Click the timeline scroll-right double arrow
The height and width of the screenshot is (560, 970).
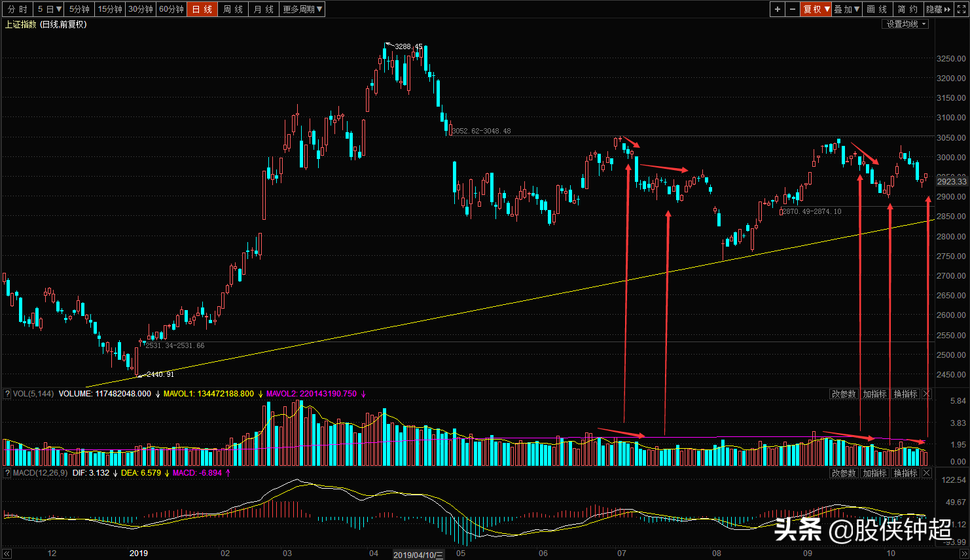(963, 554)
